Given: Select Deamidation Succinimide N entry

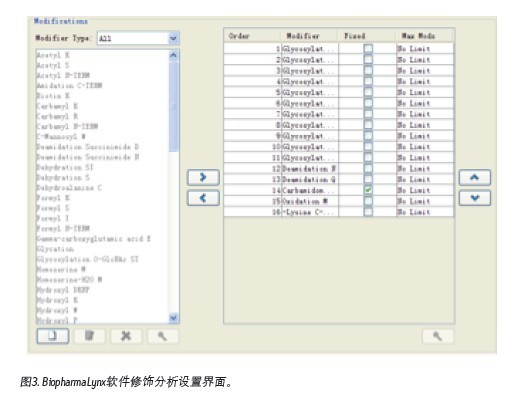Looking at the screenshot, I should click(88, 157).
